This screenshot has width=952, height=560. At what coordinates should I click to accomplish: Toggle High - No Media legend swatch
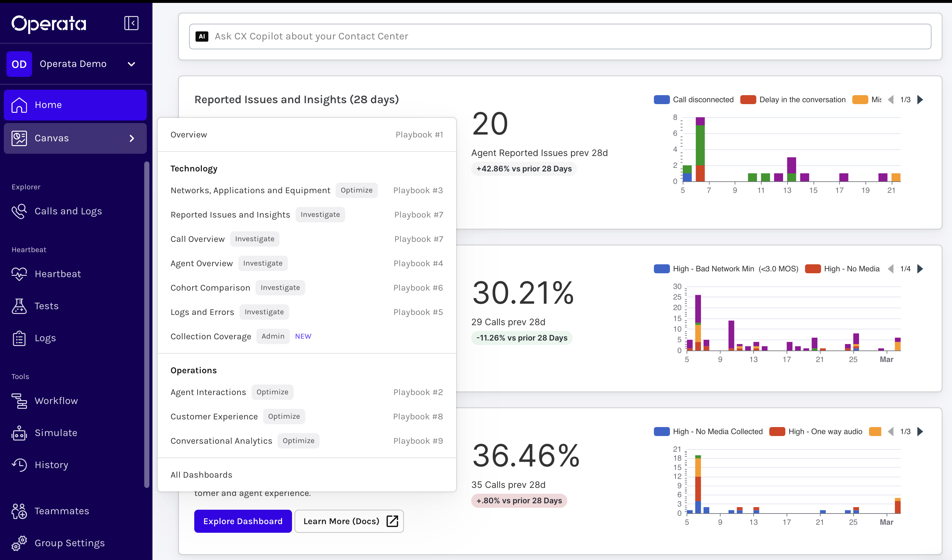click(x=813, y=269)
